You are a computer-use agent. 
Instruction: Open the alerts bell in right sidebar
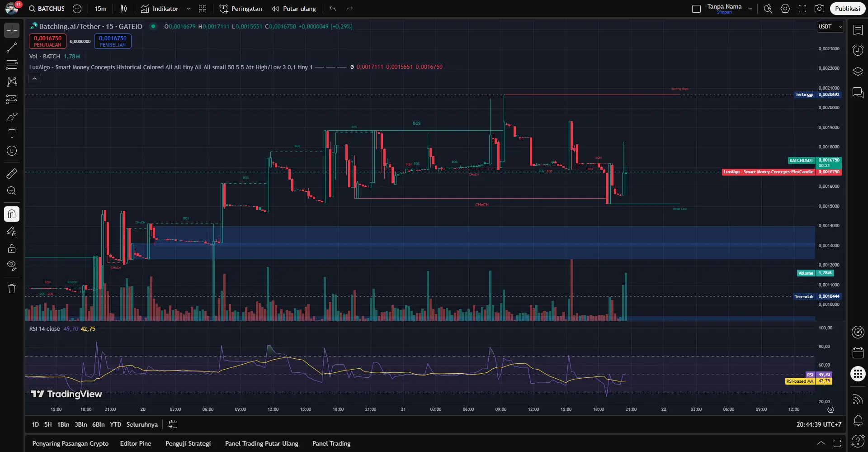point(858,420)
